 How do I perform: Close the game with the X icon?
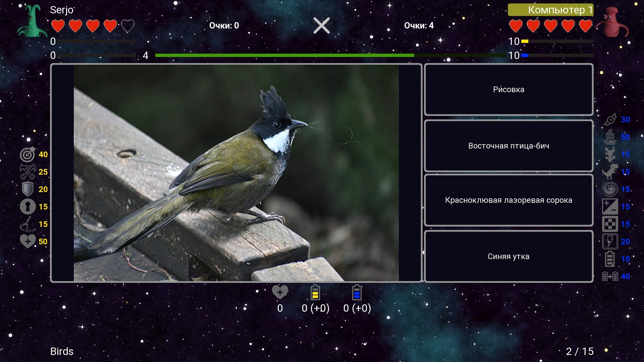(321, 25)
